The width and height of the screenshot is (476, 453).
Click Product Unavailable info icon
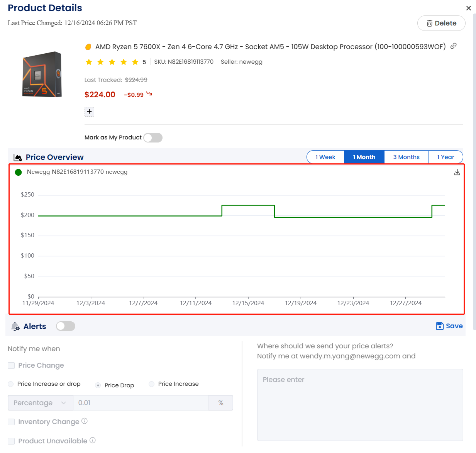point(93,440)
